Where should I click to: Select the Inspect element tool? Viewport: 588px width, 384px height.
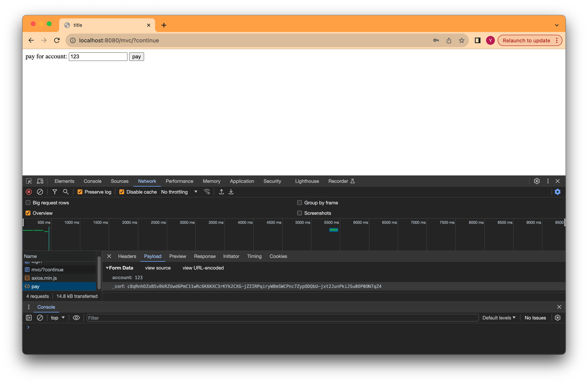29,181
